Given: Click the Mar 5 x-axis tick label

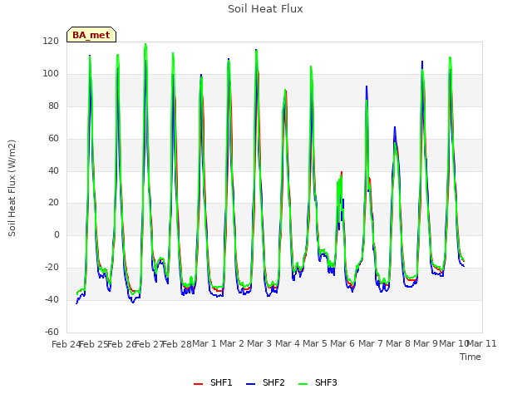Looking at the screenshot, I should (315, 343).
